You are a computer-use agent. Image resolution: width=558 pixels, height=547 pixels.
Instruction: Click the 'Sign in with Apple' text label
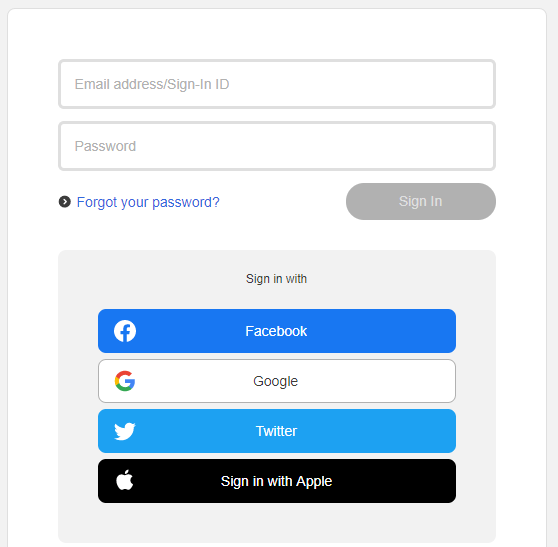(277, 482)
